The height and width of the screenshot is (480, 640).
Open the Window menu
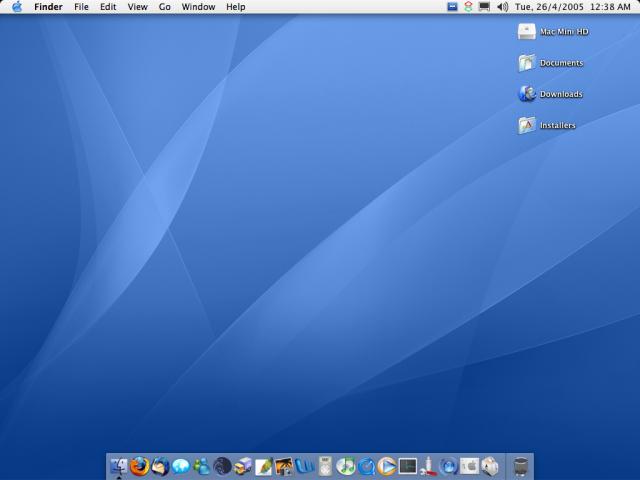[x=198, y=7]
